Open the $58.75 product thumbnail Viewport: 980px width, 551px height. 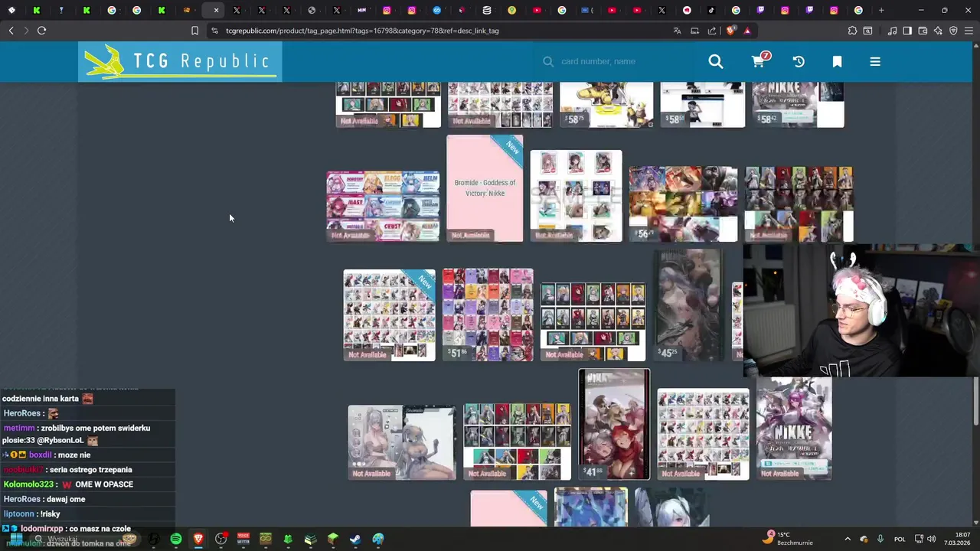(606, 105)
